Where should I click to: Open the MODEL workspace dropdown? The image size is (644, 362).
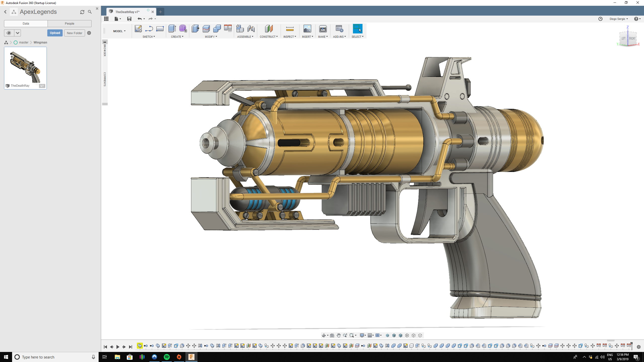coord(119,31)
